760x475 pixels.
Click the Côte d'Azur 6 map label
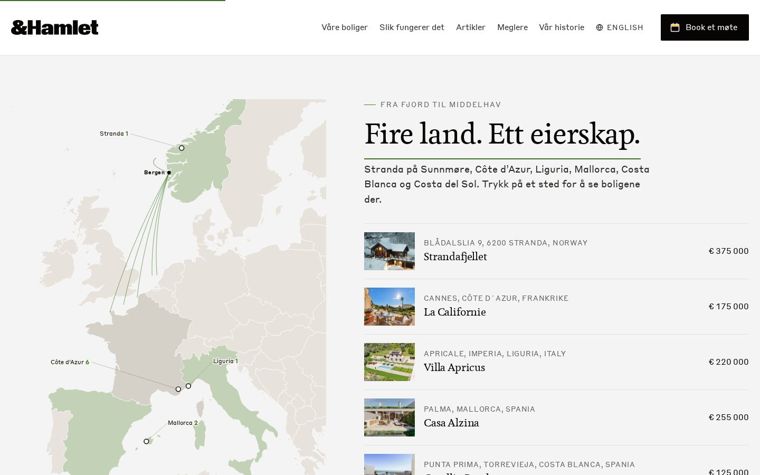coord(70,362)
